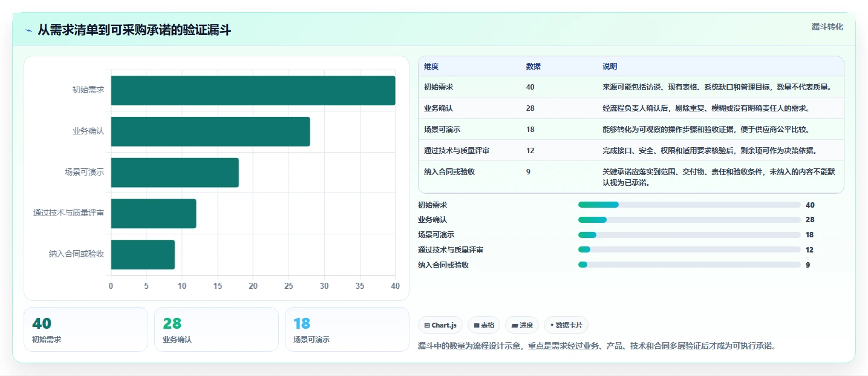Screen dimensions: 868x376
Task: Click the table value 28
Action: [530, 108]
